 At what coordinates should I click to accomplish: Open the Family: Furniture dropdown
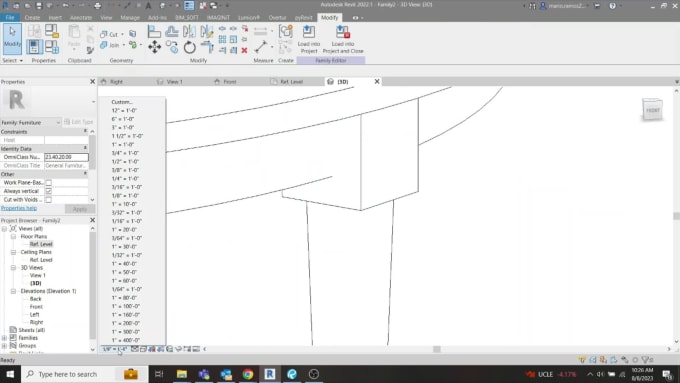[31, 123]
